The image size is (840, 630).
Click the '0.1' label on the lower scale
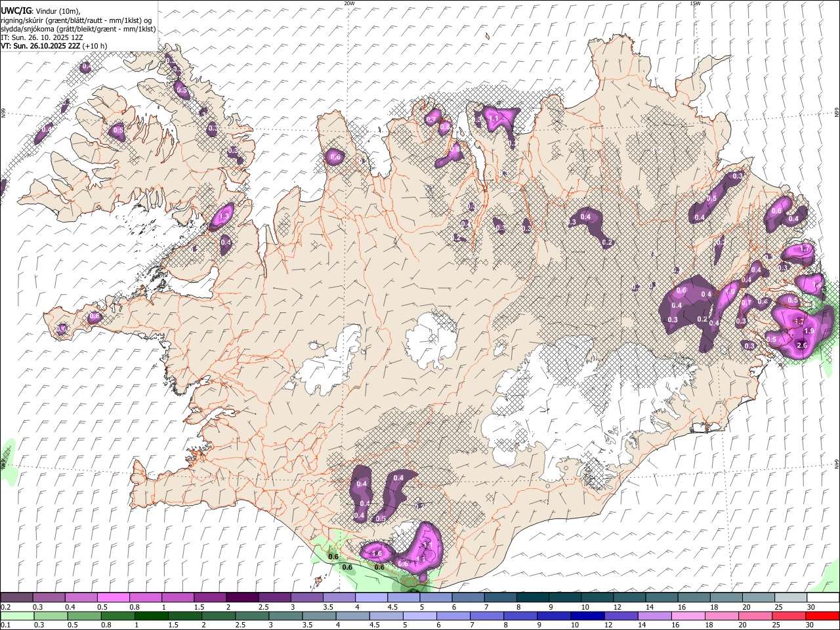(5, 625)
